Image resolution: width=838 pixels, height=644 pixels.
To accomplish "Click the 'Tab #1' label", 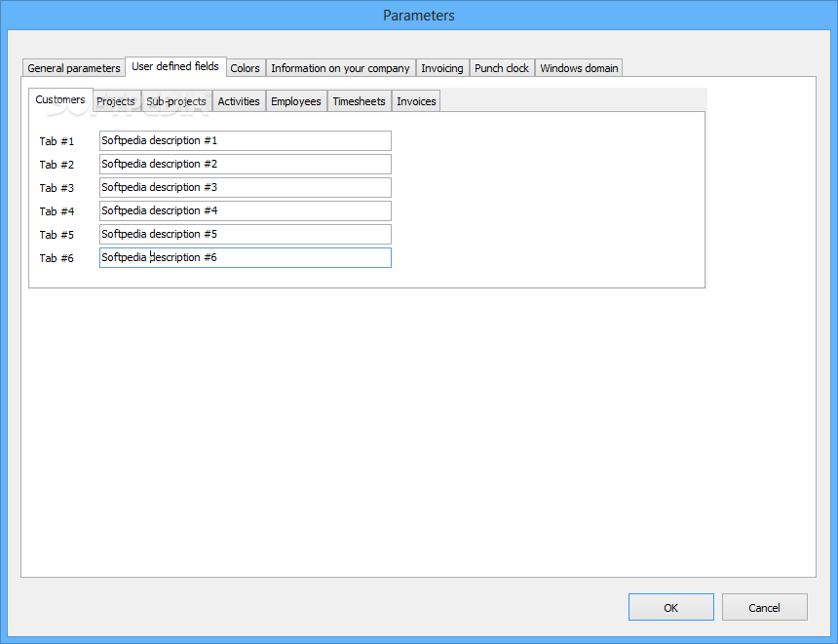I will point(57,141).
